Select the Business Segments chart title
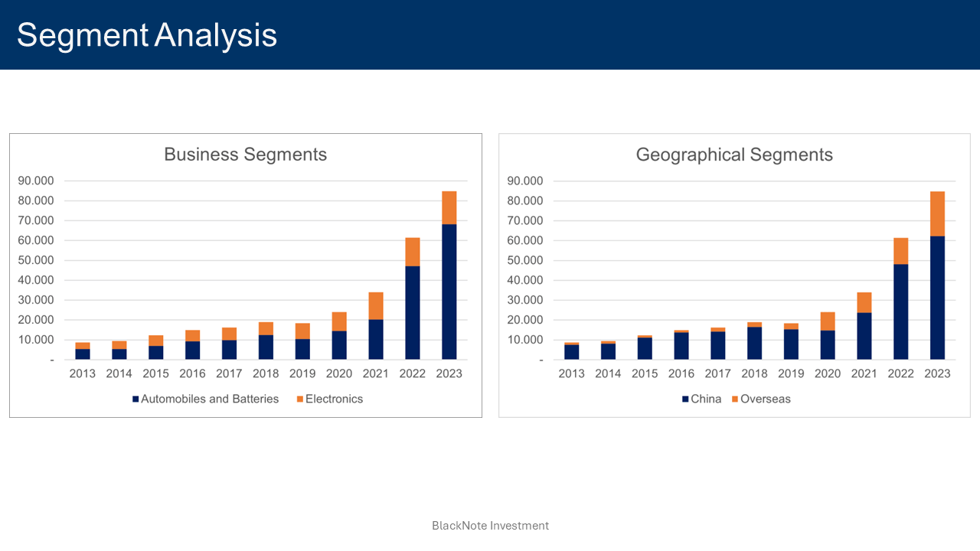The height and width of the screenshot is (551, 980). click(245, 154)
